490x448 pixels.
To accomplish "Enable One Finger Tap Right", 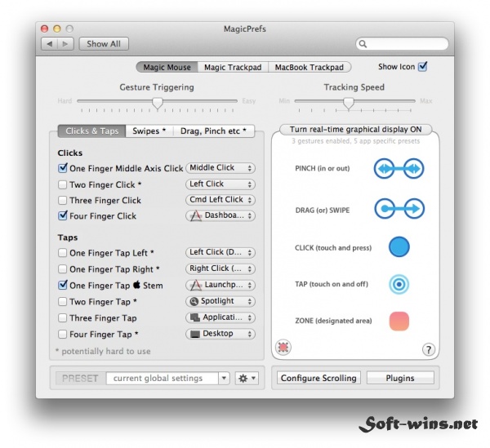I will pos(63,268).
